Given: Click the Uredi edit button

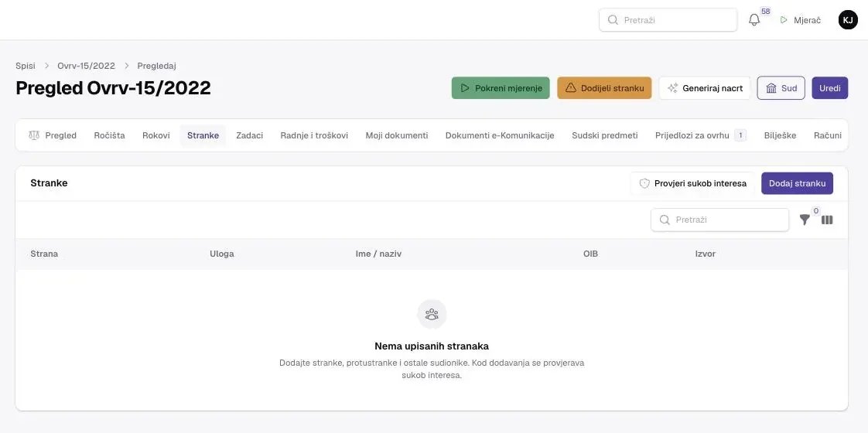Looking at the screenshot, I should click(x=830, y=88).
